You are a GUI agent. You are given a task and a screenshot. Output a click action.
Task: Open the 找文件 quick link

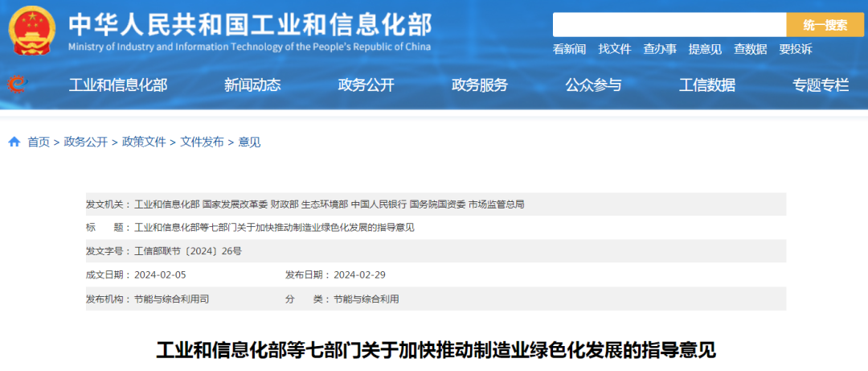(615, 49)
